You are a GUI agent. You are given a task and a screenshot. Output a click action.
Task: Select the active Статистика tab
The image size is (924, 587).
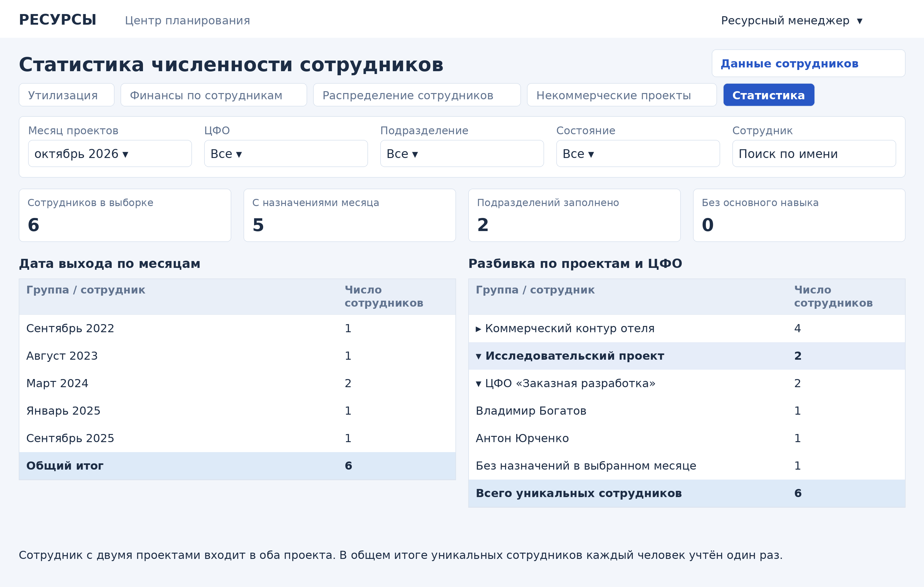coord(769,95)
